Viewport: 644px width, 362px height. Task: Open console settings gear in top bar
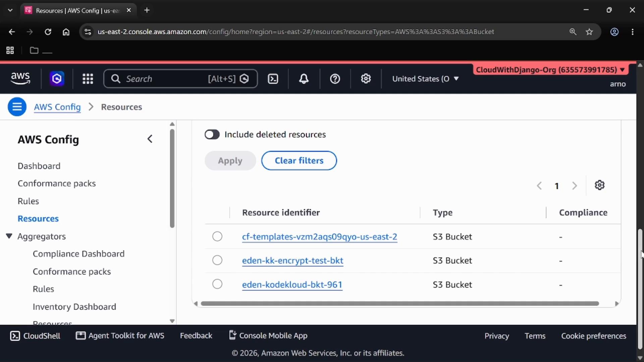tap(366, 79)
